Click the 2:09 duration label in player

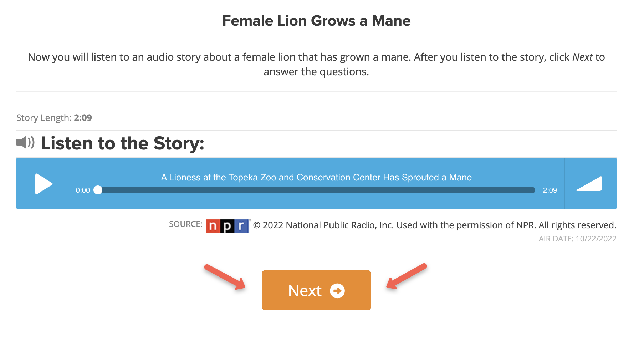(550, 190)
